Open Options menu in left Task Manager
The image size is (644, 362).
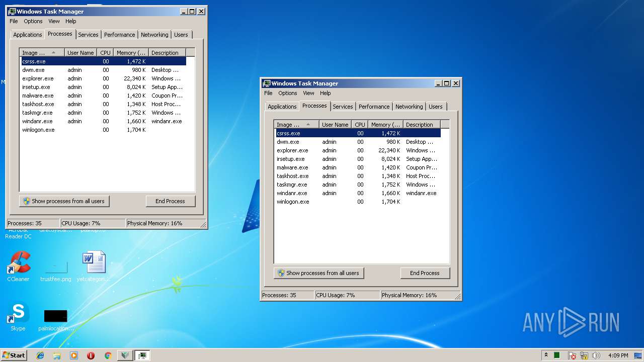point(33,21)
